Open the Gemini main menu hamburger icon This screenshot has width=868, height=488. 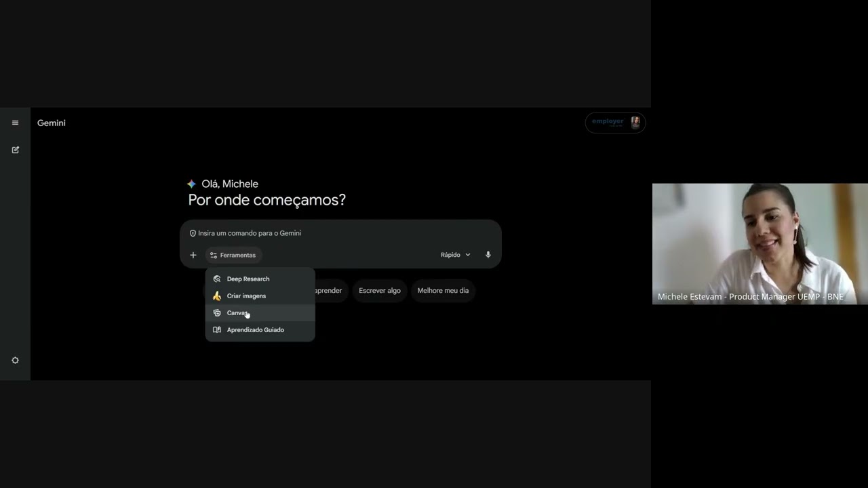15,123
